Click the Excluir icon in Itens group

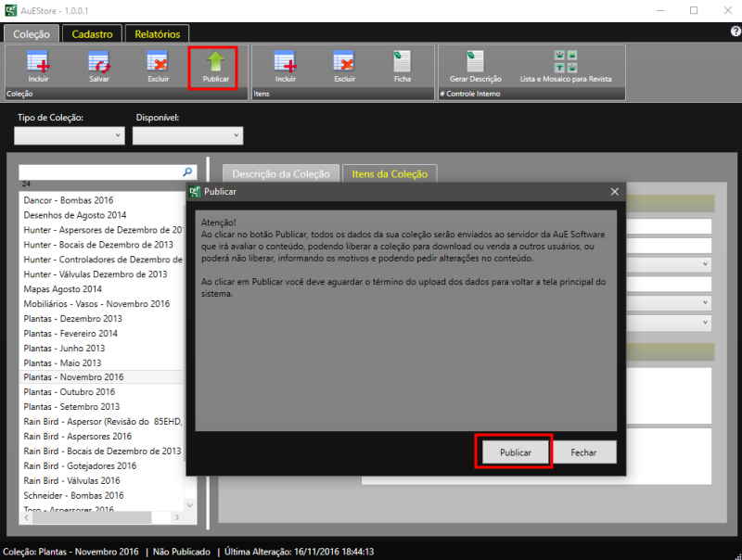[x=345, y=63]
